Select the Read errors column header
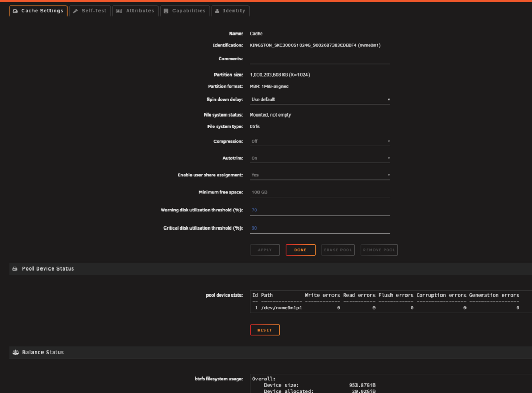532x393 pixels. [359, 295]
